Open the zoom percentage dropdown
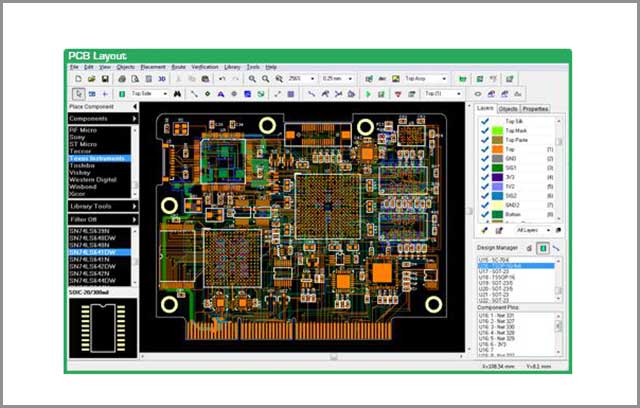 [x=313, y=79]
